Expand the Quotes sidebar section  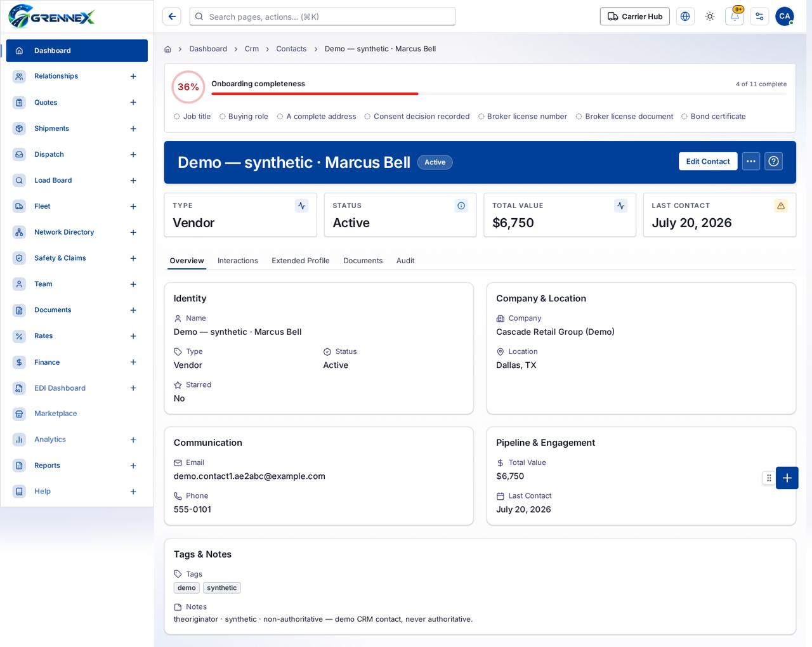[133, 102]
